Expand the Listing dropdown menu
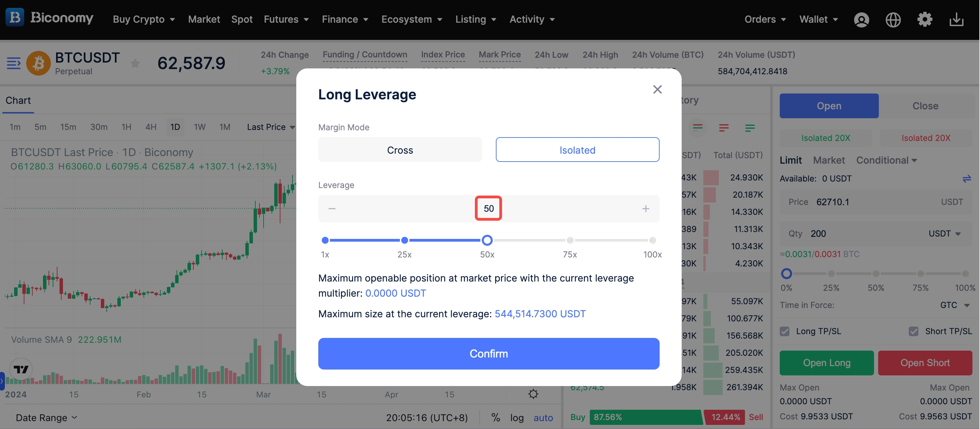 [x=476, y=19]
